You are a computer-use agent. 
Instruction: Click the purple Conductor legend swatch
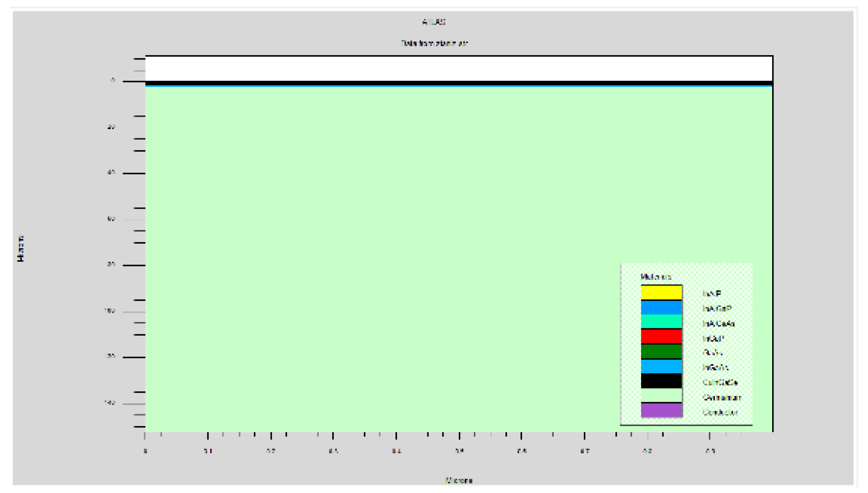(x=661, y=410)
